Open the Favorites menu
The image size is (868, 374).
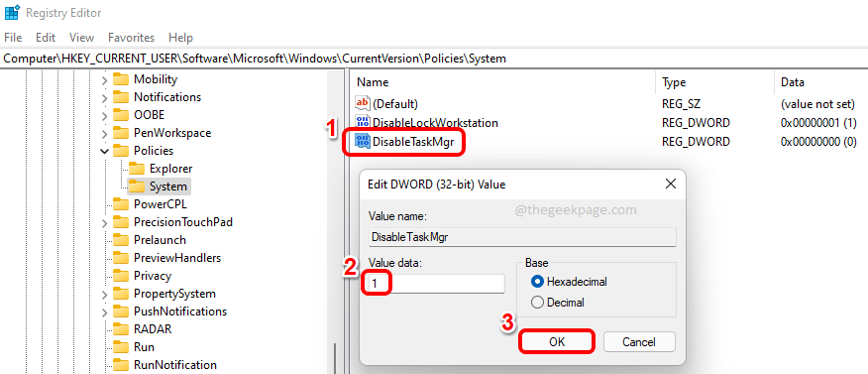tap(131, 38)
